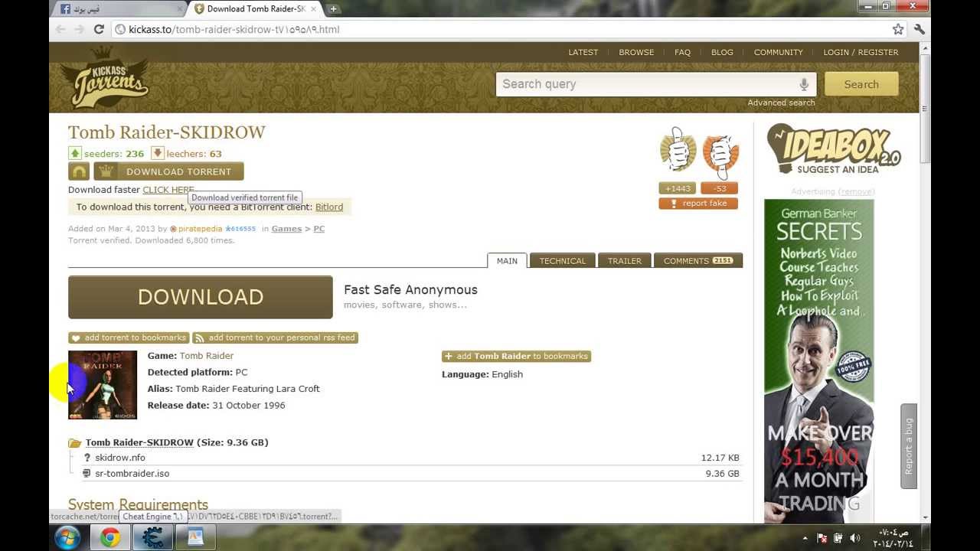Viewport: 980px width, 551px height.
Task: Open Advanced search link
Action: pyautogui.click(x=781, y=103)
